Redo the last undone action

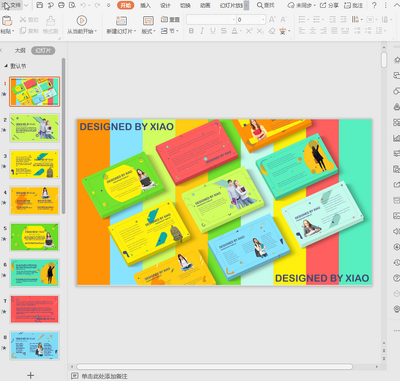(97, 5)
